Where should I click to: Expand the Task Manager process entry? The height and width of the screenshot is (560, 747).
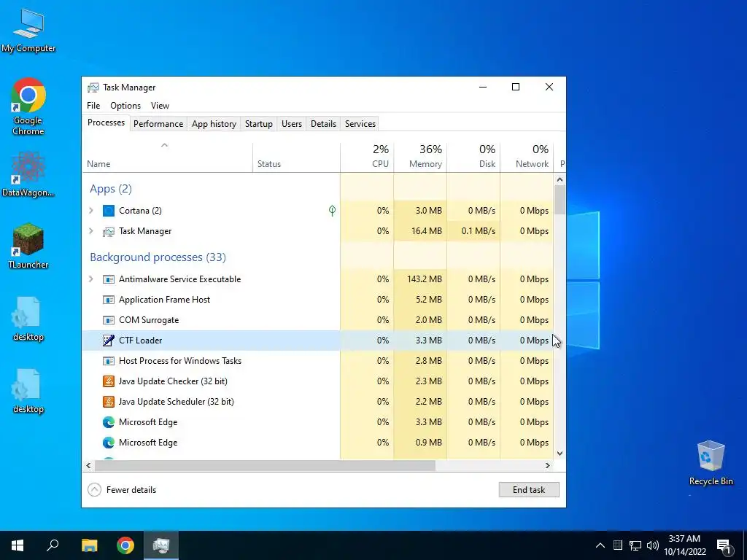[x=91, y=231]
